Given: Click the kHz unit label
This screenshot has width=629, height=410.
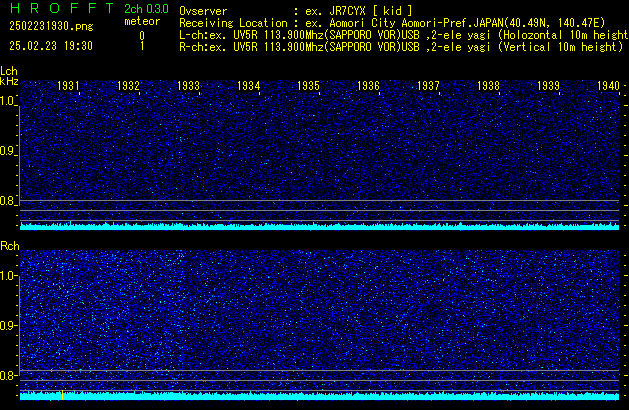Looking at the screenshot, I should [9, 81].
